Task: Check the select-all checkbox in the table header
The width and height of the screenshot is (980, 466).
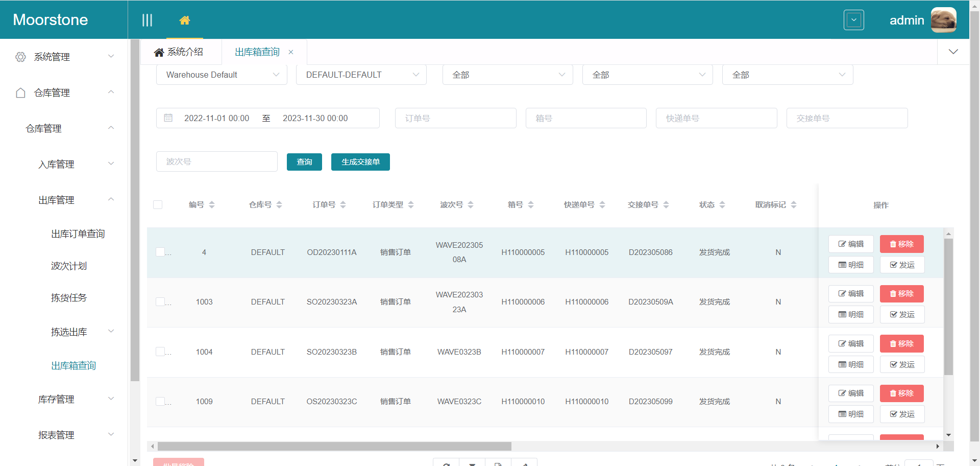Action: click(158, 205)
